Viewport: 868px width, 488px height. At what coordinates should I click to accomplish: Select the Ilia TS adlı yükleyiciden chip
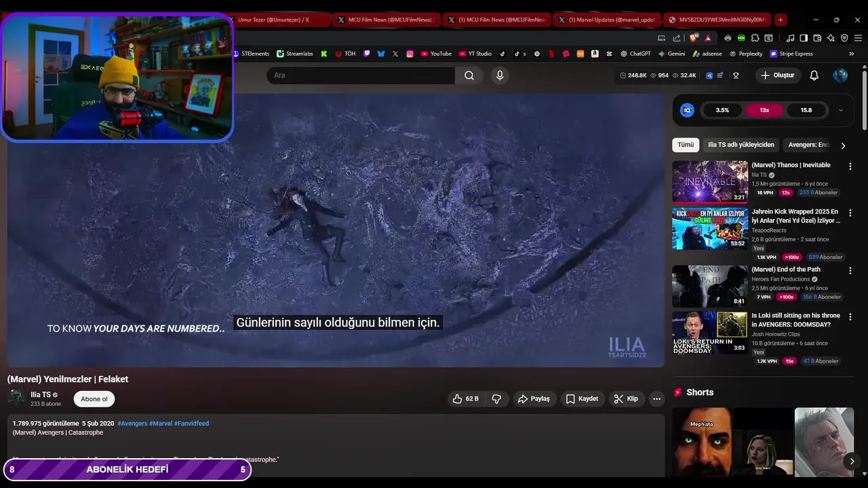click(x=741, y=145)
